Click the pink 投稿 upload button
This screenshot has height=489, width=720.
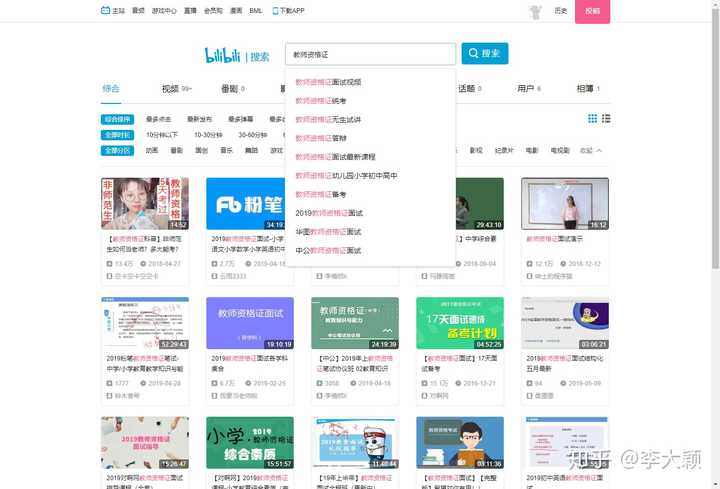pos(592,11)
